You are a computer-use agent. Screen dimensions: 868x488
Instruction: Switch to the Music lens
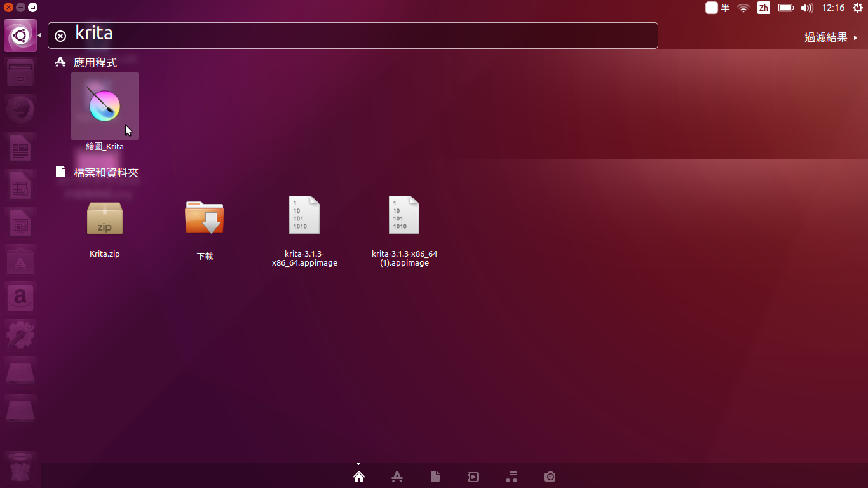tap(512, 477)
